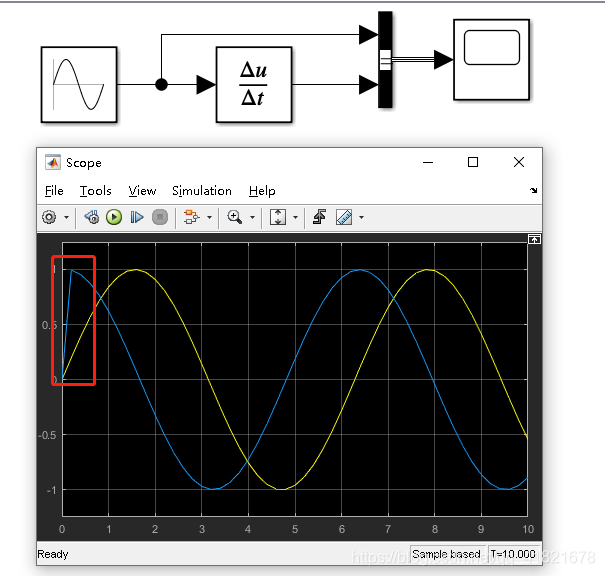Click the 'Sample based' status field

446,554
